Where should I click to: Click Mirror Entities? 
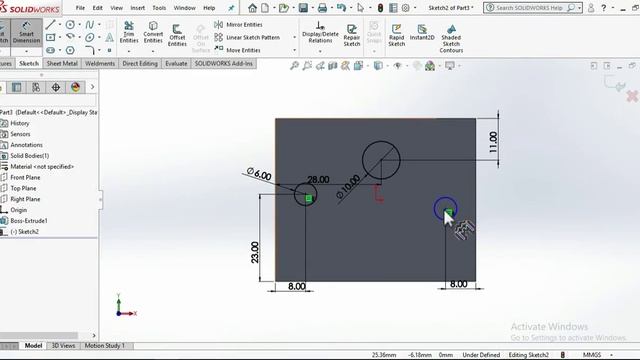(238, 24)
